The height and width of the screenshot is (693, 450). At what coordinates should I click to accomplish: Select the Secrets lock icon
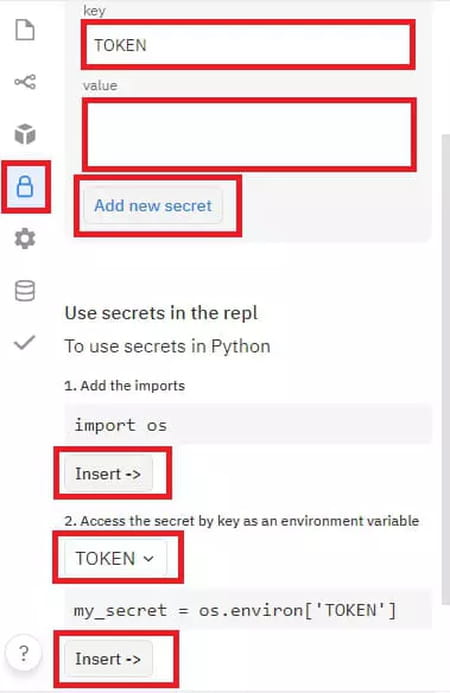point(25,186)
